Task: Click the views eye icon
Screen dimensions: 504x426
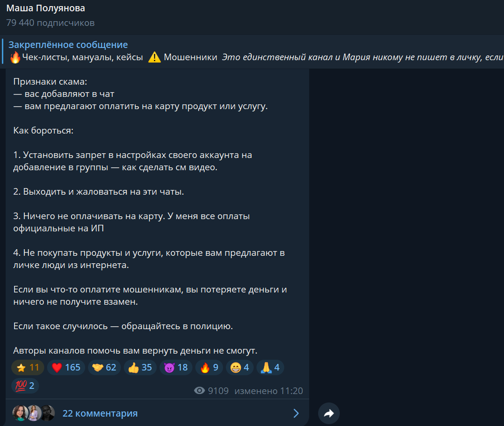Action: pos(199,391)
